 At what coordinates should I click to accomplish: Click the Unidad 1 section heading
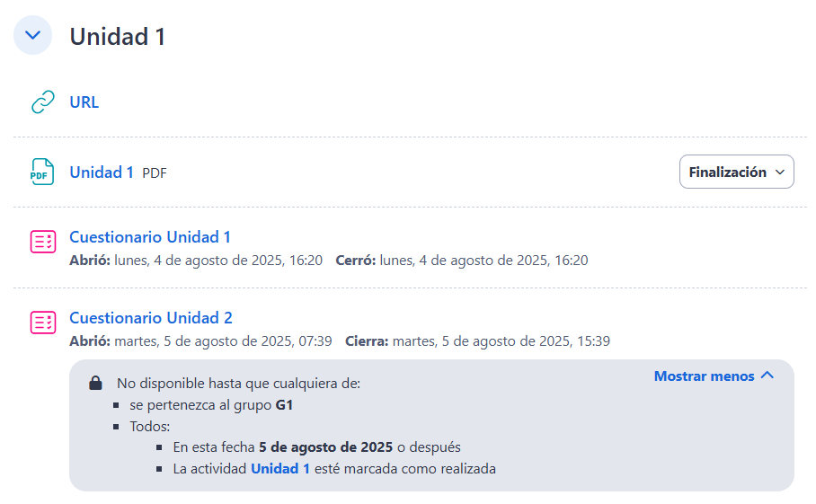118,37
